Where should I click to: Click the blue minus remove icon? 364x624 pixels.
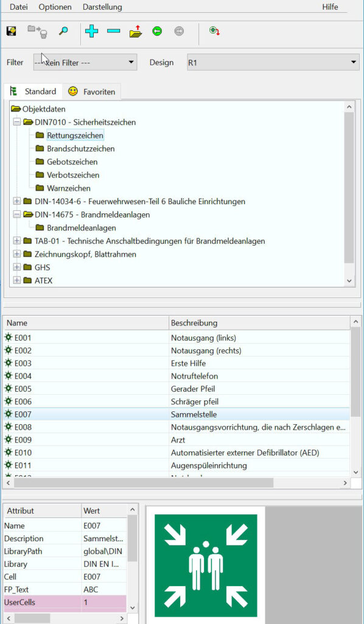click(114, 31)
